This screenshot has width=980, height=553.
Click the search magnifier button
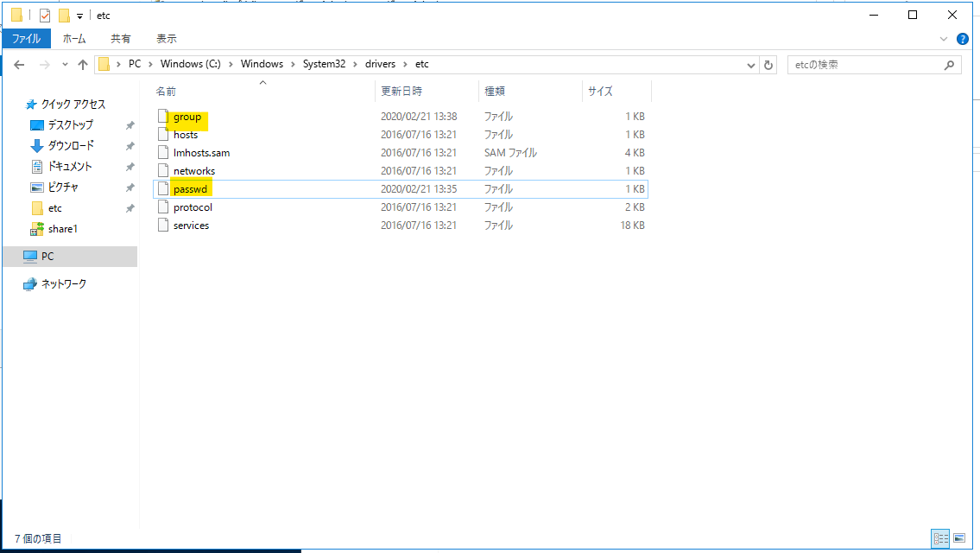pos(949,64)
